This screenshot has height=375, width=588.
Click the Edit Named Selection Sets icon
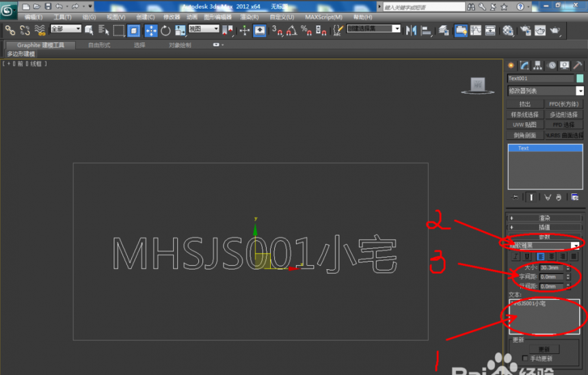(x=338, y=30)
